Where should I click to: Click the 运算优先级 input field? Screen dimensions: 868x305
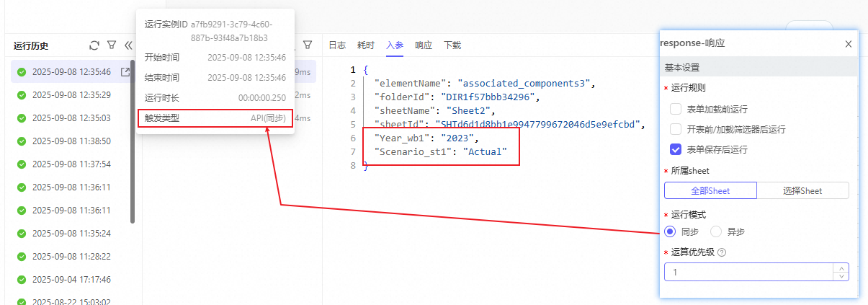pyautogui.click(x=748, y=272)
